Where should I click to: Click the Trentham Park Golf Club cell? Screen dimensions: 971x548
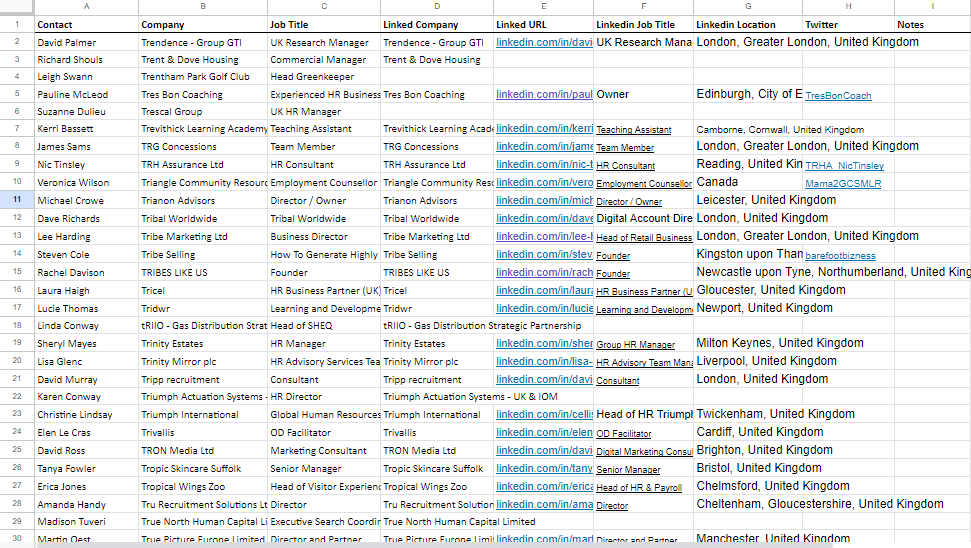click(202, 77)
